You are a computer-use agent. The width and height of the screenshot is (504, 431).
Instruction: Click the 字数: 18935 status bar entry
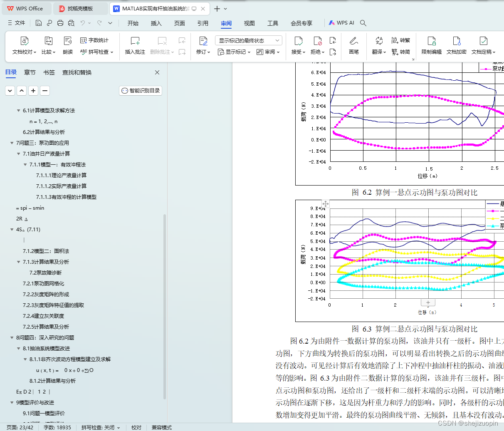tap(57, 427)
